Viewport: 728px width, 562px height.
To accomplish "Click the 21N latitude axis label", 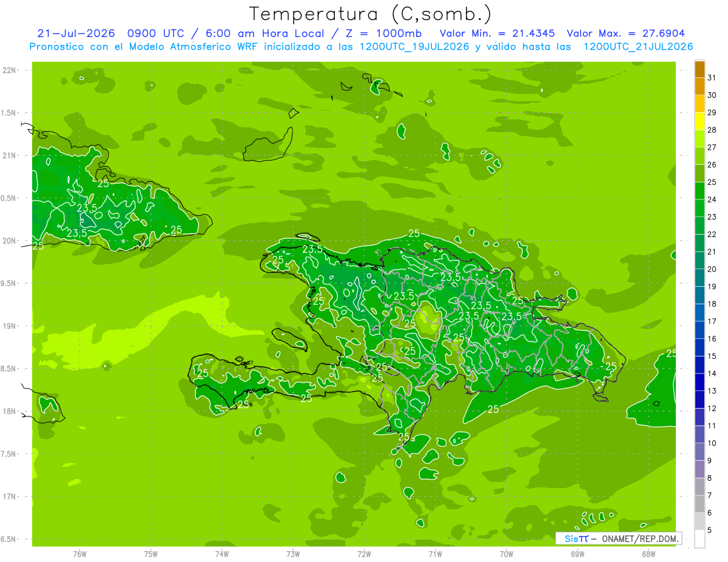I will pos(10,156).
